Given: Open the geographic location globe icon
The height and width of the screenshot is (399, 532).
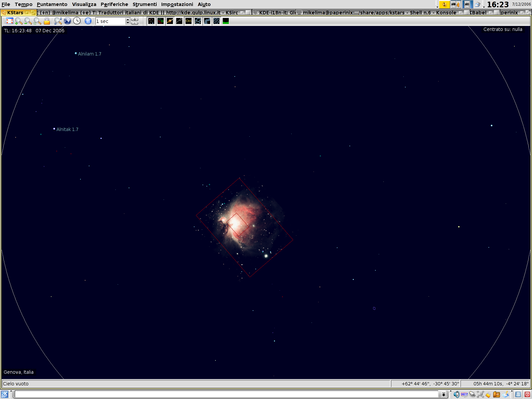Looking at the screenshot, I should 67,21.
